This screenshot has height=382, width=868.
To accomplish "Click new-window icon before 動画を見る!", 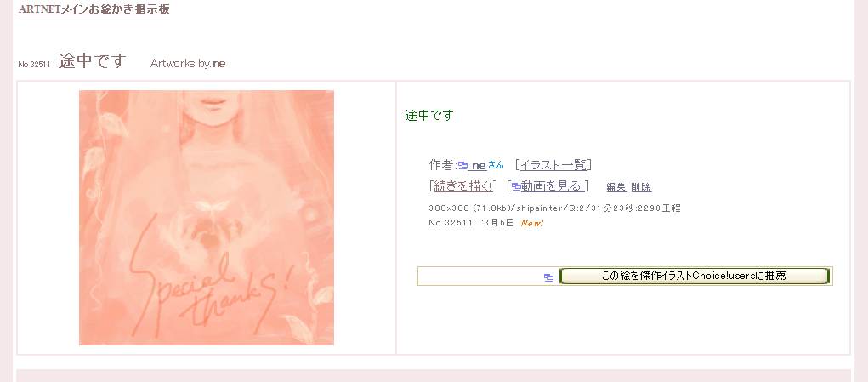I will pos(516,187).
